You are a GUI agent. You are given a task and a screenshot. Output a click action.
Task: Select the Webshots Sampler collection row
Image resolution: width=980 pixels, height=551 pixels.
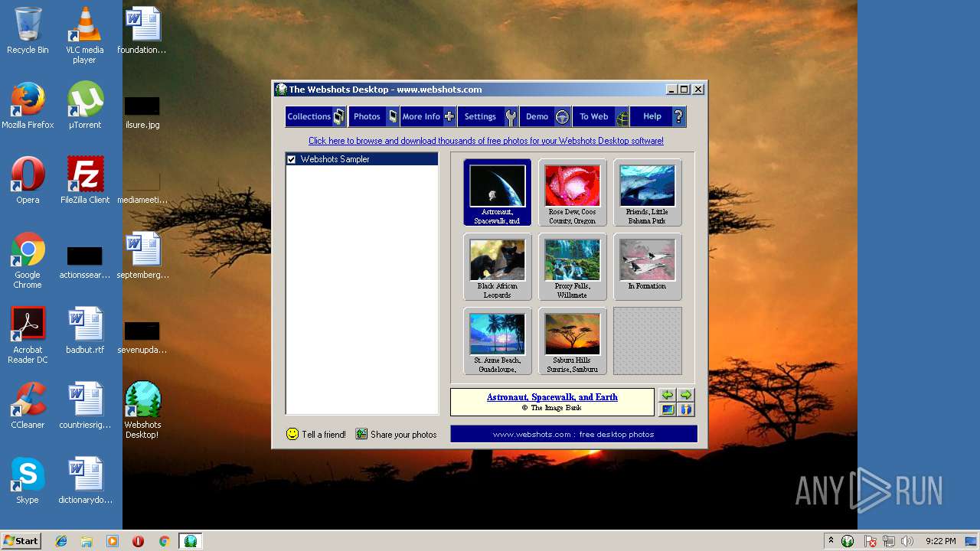pyautogui.click(x=362, y=159)
